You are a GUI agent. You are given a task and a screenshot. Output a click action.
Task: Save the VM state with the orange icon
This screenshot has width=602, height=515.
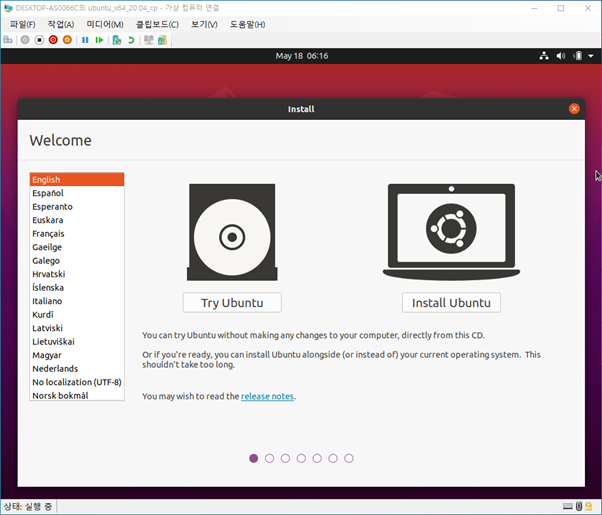pos(67,40)
